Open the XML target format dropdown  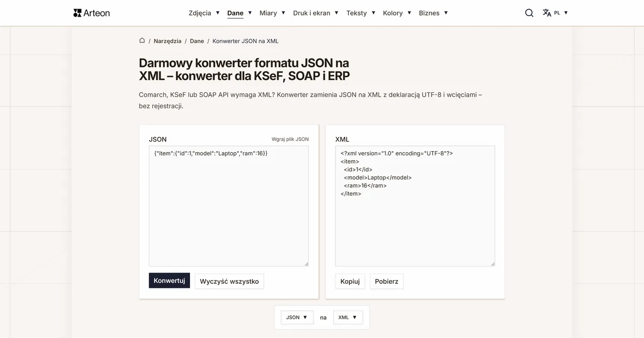click(x=348, y=317)
